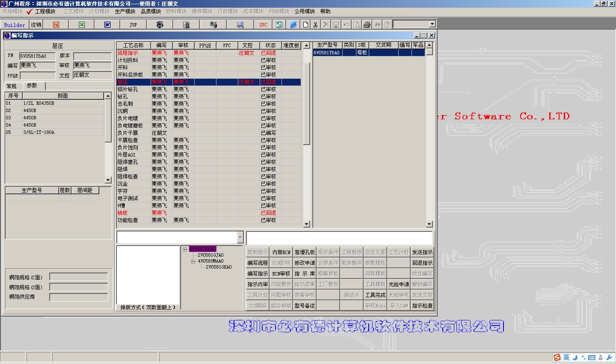
Task: Click the scissors cut icon
Action: (x=316, y=25)
